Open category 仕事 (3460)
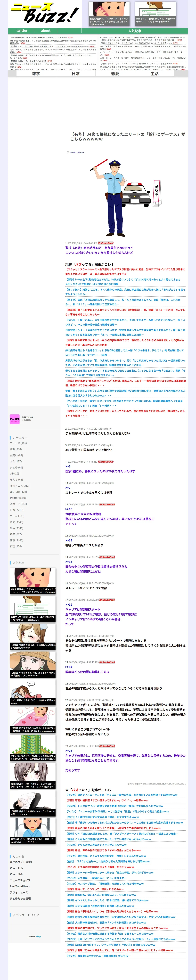The width and height of the screenshot is (196, 980). click(x=16, y=540)
